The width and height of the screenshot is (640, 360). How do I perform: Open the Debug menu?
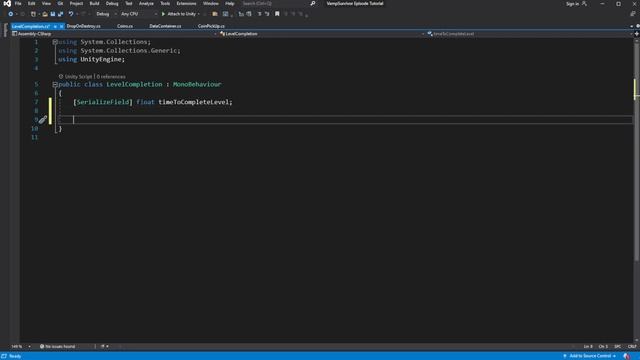point(112,4)
